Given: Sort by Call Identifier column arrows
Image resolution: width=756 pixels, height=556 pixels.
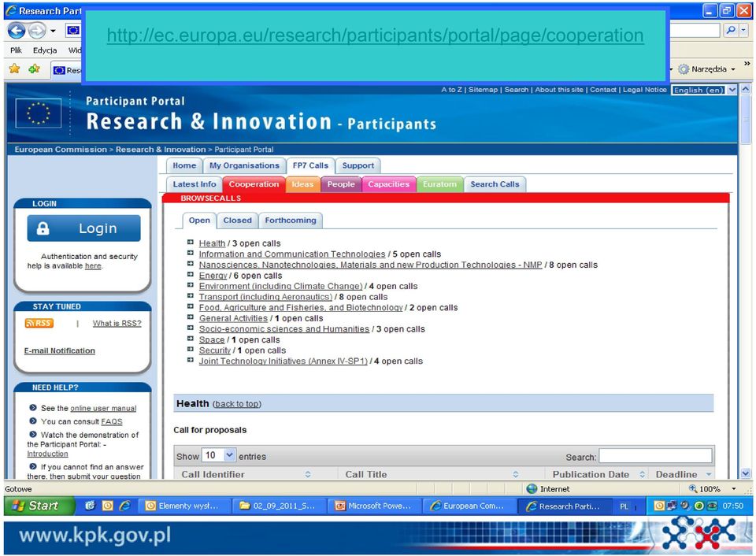Looking at the screenshot, I should 308,475.
